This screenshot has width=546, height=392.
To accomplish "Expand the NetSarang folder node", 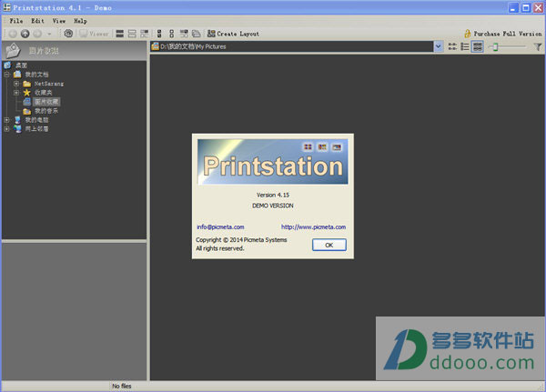I will coord(16,84).
